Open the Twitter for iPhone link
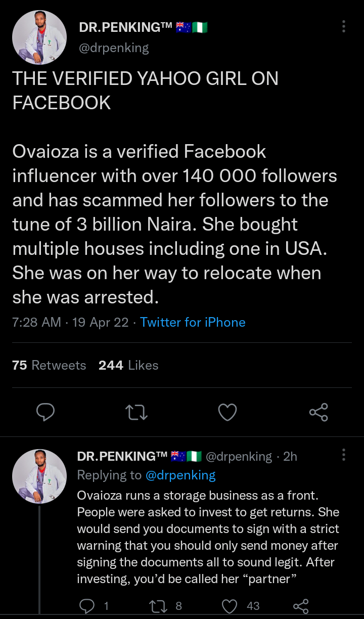The width and height of the screenshot is (364, 619). [193, 322]
